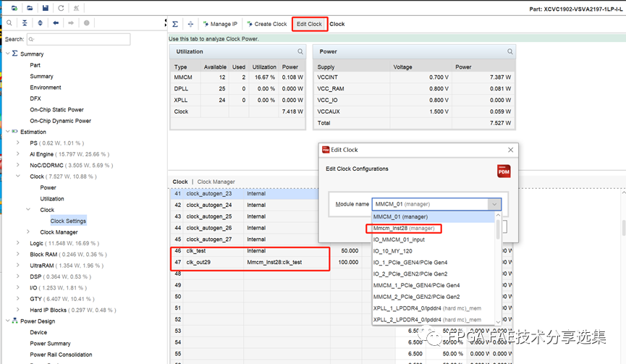This screenshot has height=364, width=626.
Task: Open the Module name dropdown
Action: [494, 205]
